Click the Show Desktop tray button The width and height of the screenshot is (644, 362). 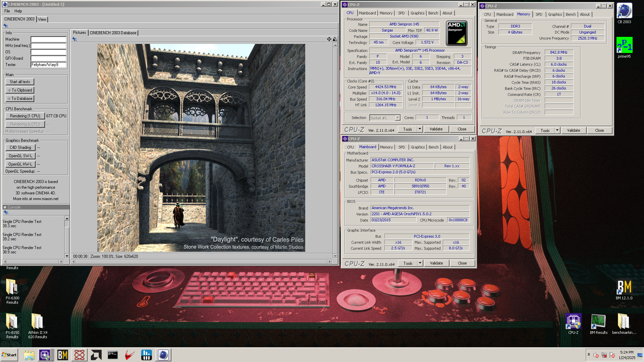tap(640, 355)
